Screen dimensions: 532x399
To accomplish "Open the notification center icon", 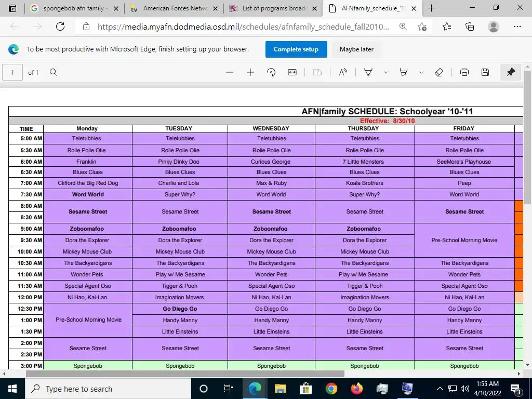I will pyautogui.click(x=516, y=389).
